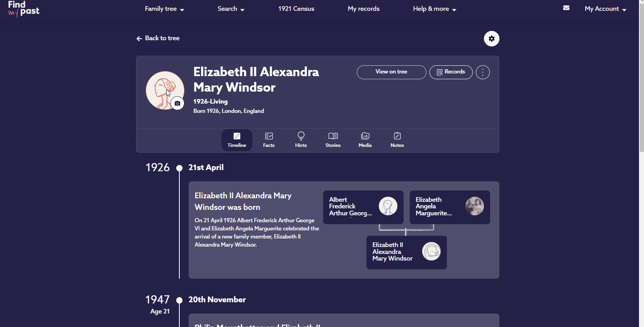The height and width of the screenshot is (327, 644).
Task: Expand the My Account dropdown
Action: [605, 9]
